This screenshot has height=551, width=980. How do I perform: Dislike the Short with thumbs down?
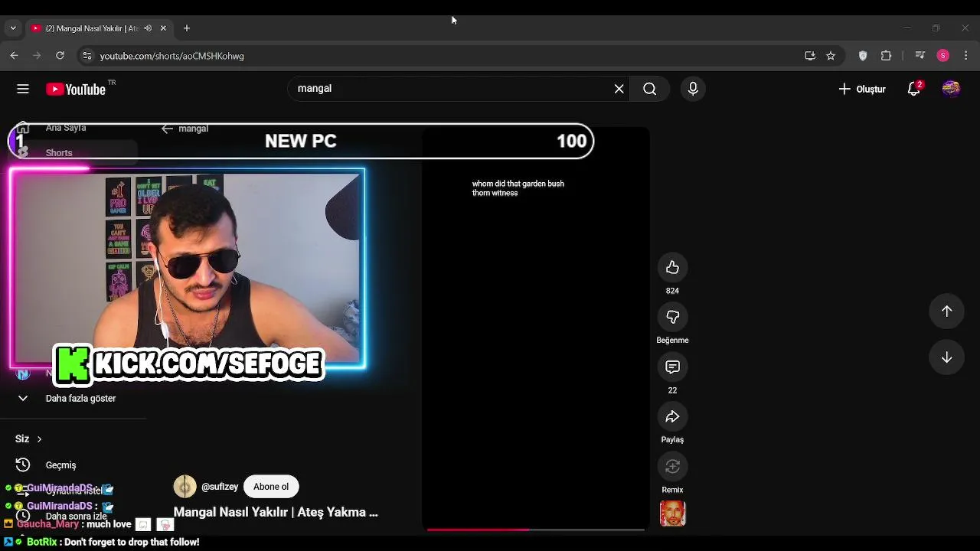pyautogui.click(x=672, y=317)
